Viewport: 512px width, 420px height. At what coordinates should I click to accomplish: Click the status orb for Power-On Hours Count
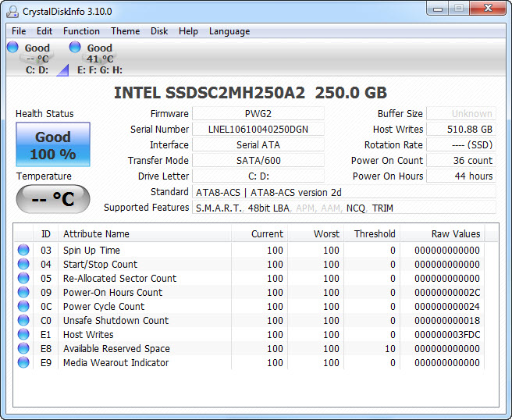23,292
